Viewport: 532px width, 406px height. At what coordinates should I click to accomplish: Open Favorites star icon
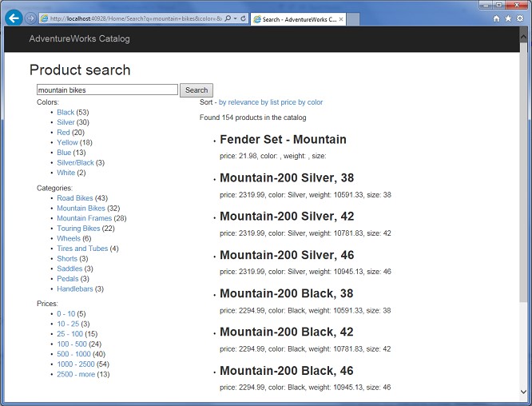[x=508, y=18]
